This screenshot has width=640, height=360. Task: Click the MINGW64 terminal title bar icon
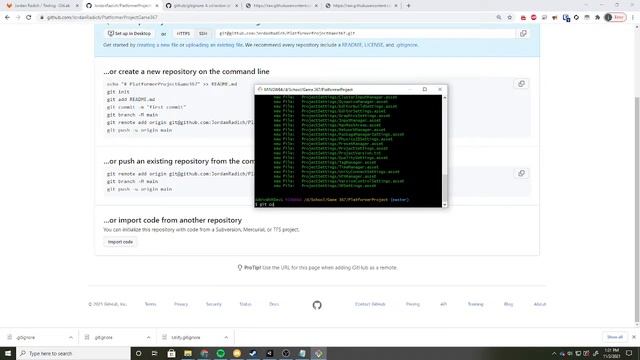[260, 89]
